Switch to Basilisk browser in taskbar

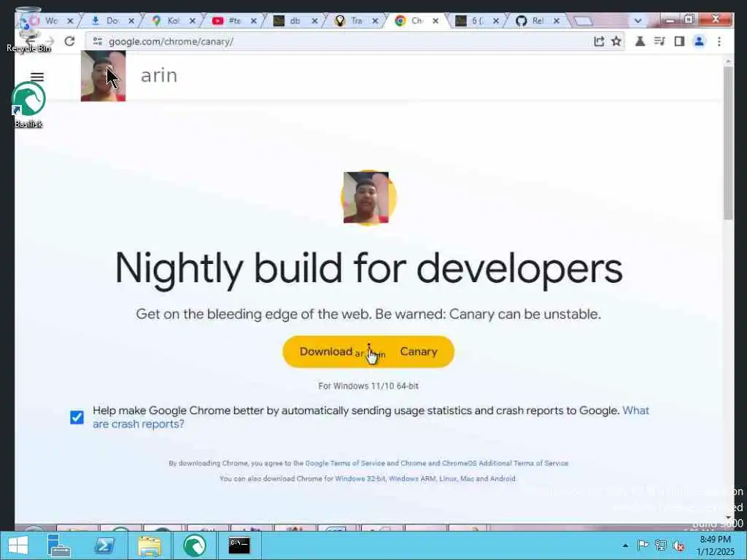[x=194, y=545]
